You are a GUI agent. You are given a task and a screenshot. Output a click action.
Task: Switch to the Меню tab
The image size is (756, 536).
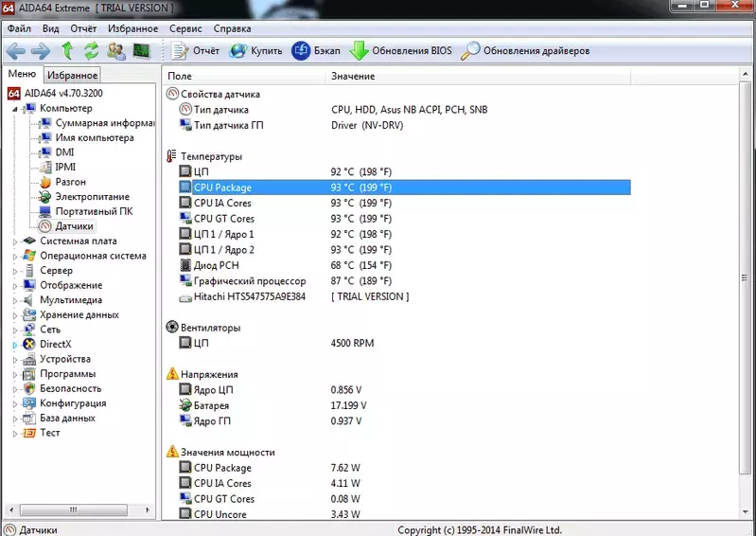pos(22,74)
